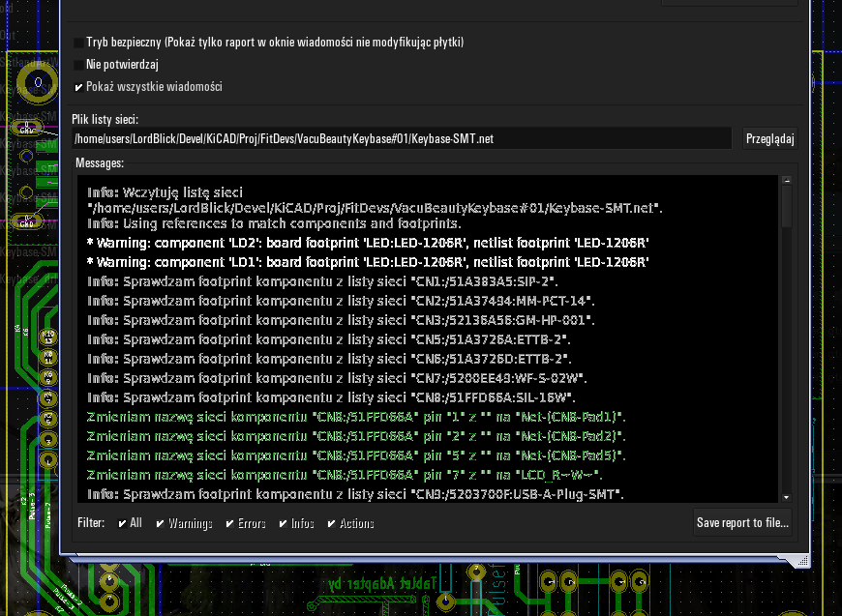Toggle the Infos filter checkbox
The image size is (842, 616).
click(x=284, y=523)
